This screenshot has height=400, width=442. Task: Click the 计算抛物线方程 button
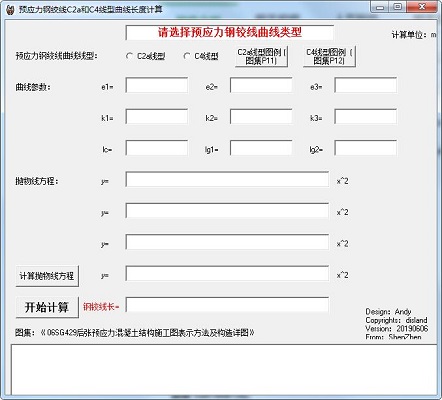pos(47,276)
